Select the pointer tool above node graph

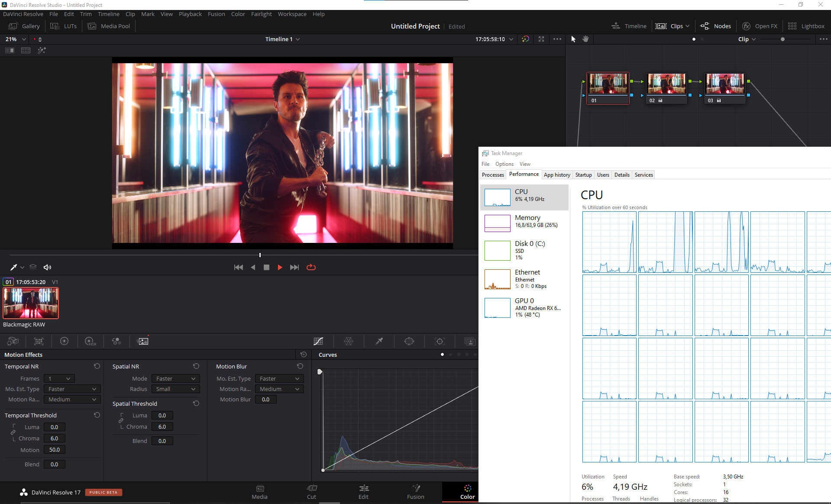(573, 39)
